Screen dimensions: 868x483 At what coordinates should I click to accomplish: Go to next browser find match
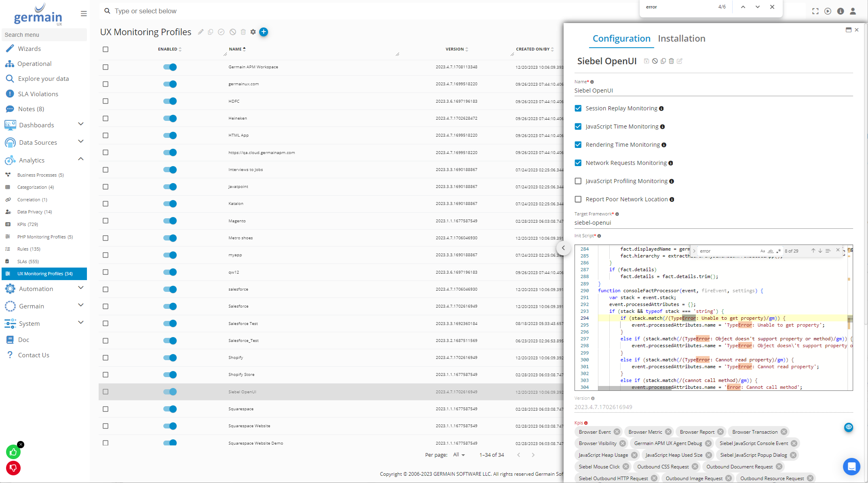pyautogui.click(x=758, y=7)
